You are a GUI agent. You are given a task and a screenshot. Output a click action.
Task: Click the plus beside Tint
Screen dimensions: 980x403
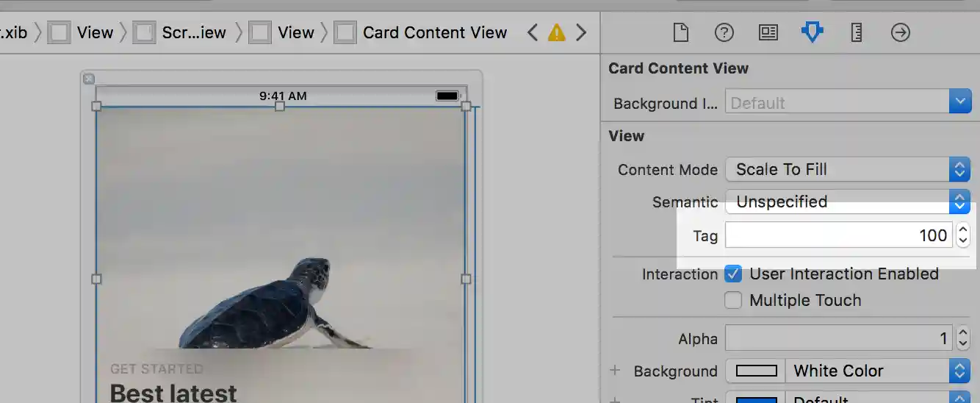coord(615,399)
